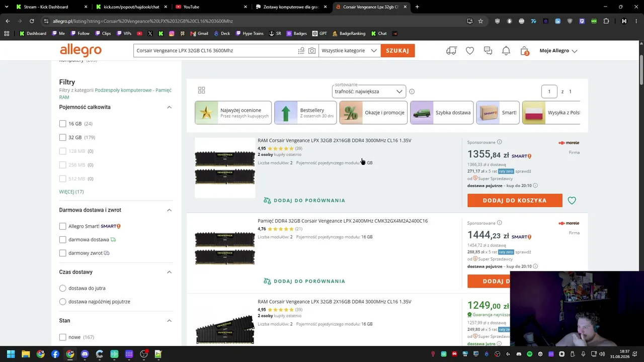Switch to grid view layout icon
644x362 pixels.
(x=202, y=90)
